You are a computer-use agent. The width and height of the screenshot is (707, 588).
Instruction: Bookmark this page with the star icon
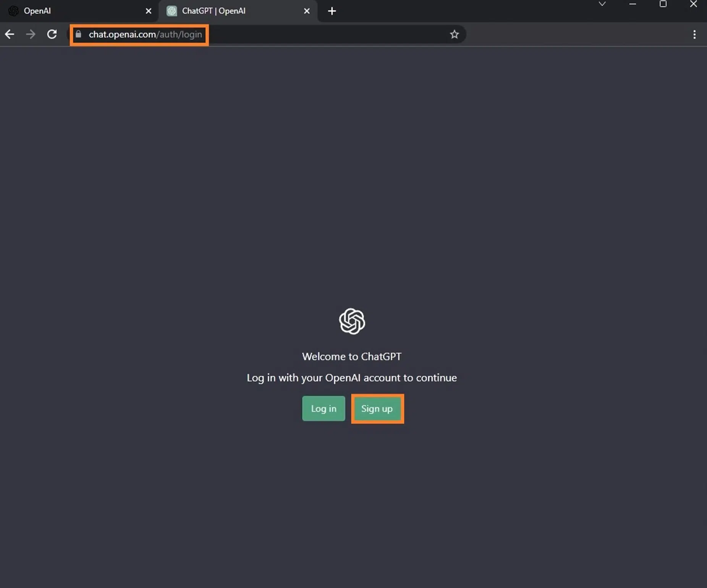click(x=454, y=34)
